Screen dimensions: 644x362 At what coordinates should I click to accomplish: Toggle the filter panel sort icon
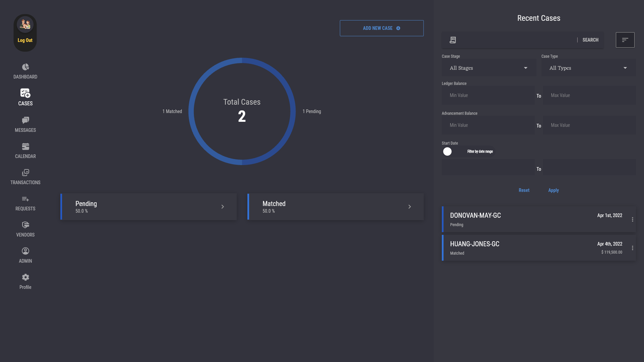click(625, 40)
